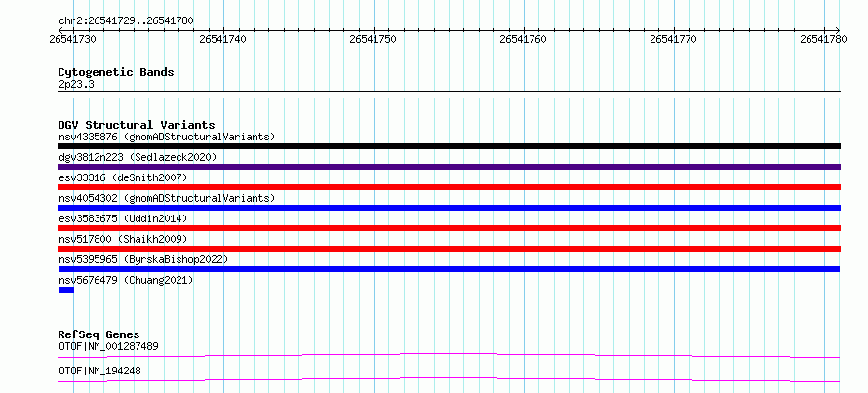
Task: Open nsv4335876 (gnomADStructuralVariants) label
Action: pos(167,137)
